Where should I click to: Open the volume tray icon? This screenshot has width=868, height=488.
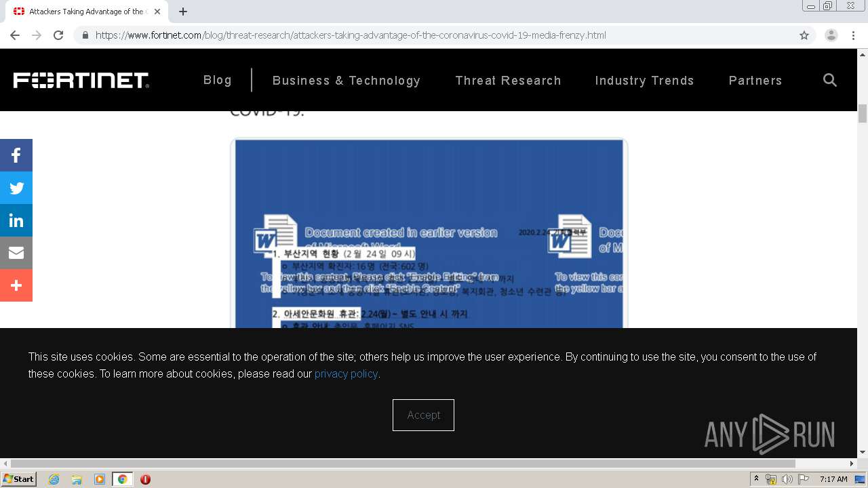click(x=787, y=479)
